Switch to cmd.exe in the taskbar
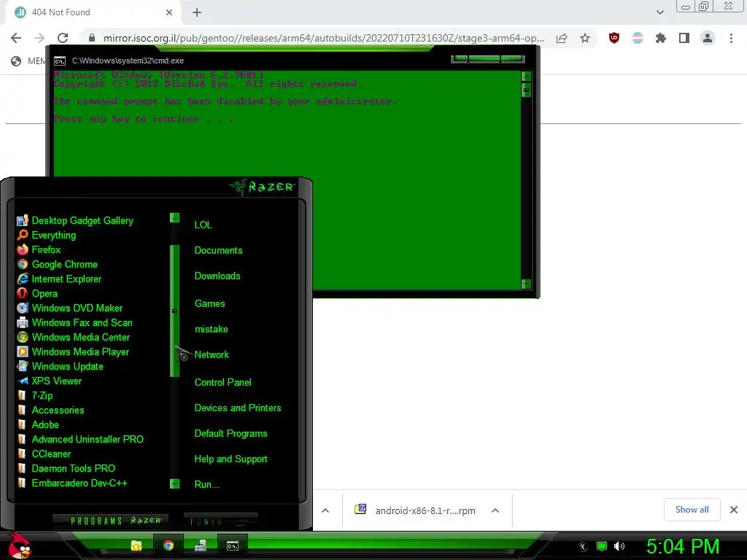The image size is (747, 560). click(x=233, y=545)
